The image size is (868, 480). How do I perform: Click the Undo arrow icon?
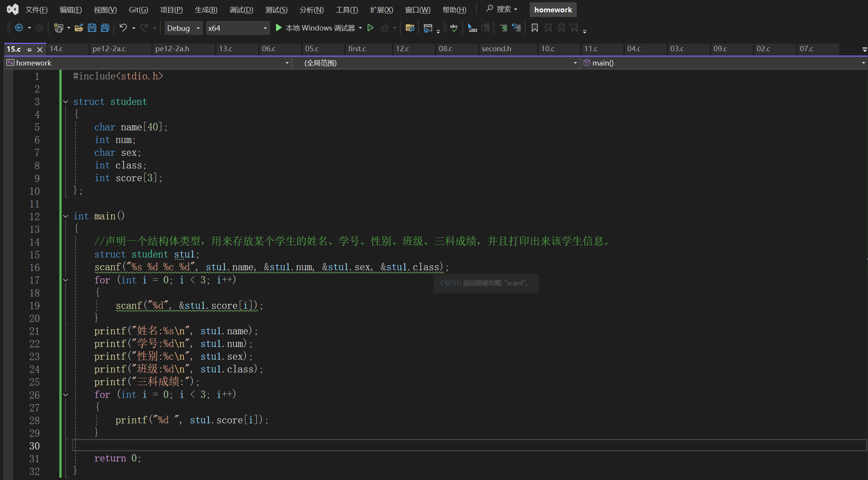[123, 28]
